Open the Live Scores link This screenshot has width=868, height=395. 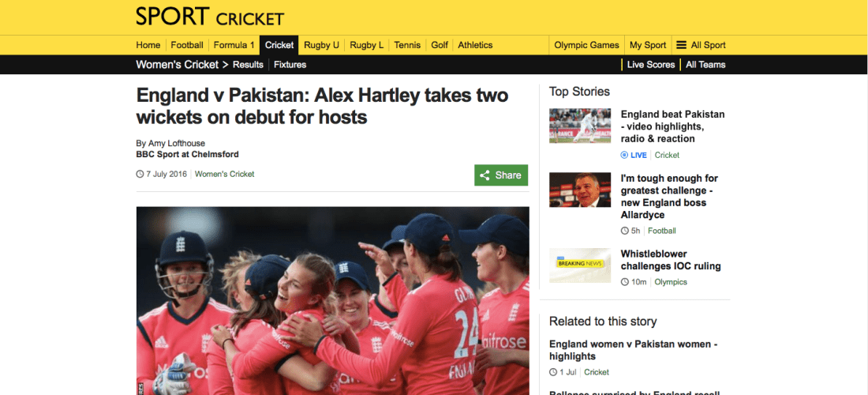coord(651,65)
